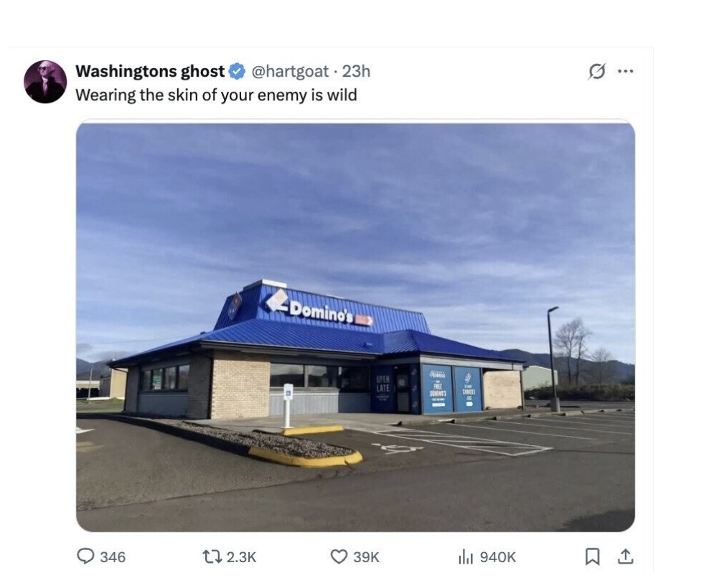Open the reply comment icon
Screen dimensions: 704x588
tap(85, 556)
